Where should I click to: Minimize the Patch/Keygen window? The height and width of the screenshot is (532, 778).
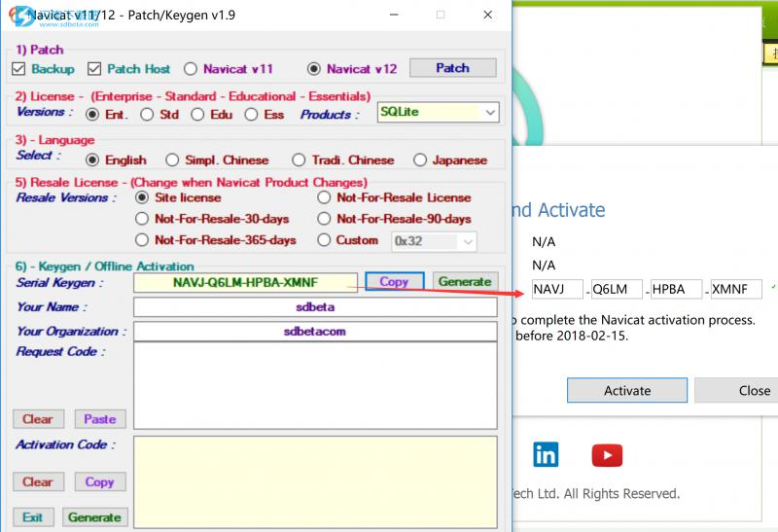tap(394, 15)
